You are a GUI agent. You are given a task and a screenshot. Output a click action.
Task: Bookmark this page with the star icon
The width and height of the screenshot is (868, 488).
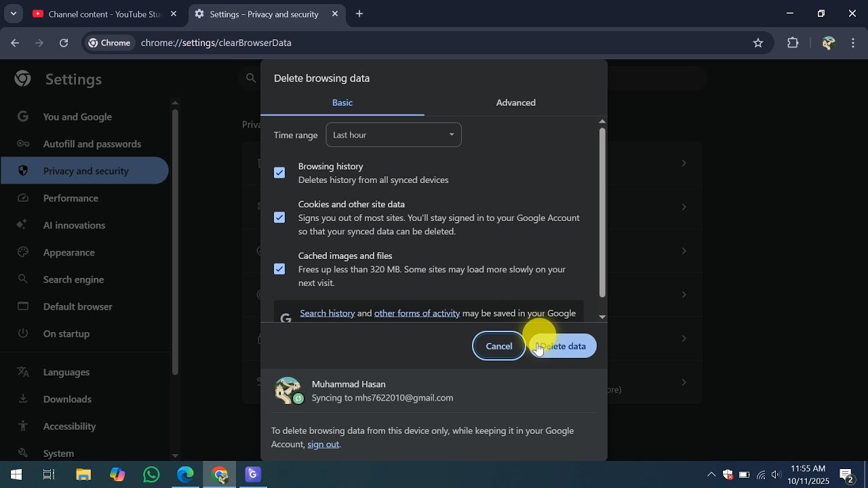(758, 43)
